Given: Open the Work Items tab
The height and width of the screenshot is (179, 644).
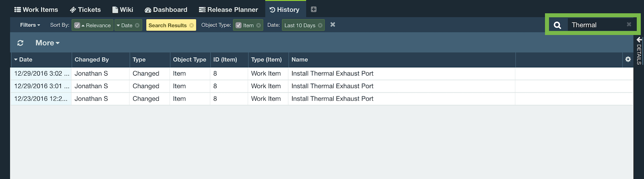Looking at the screenshot, I should pyautogui.click(x=36, y=10).
